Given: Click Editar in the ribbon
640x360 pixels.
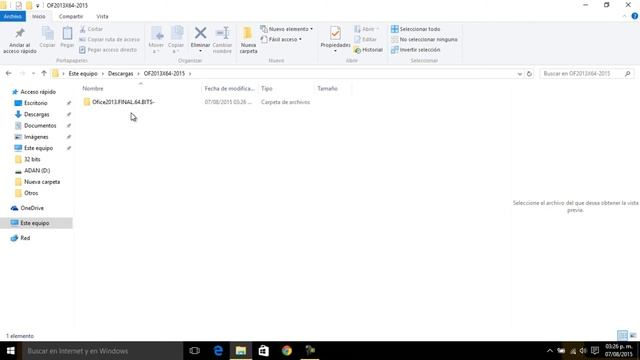Looking at the screenshot, I should point(365,40).
